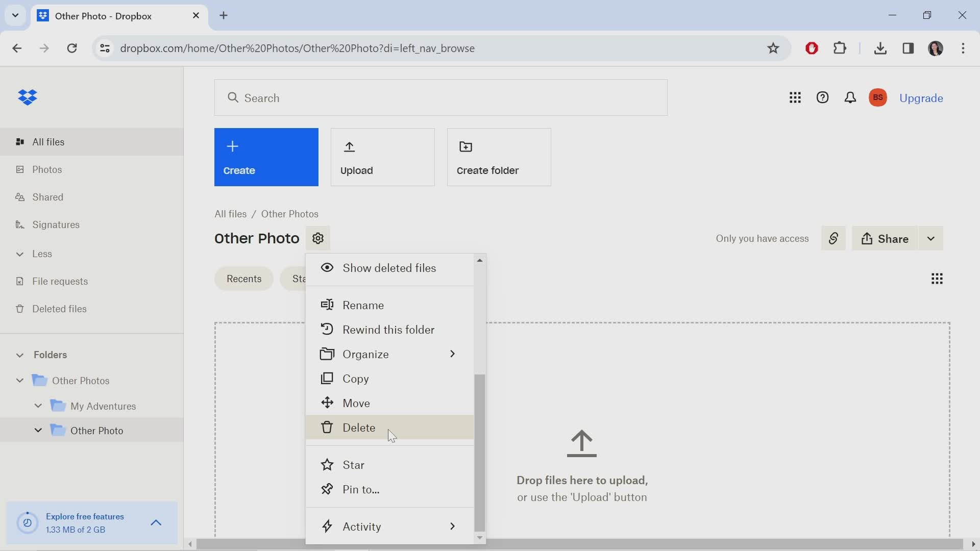Collapse the Other Photos folder tree

[19, 381]
